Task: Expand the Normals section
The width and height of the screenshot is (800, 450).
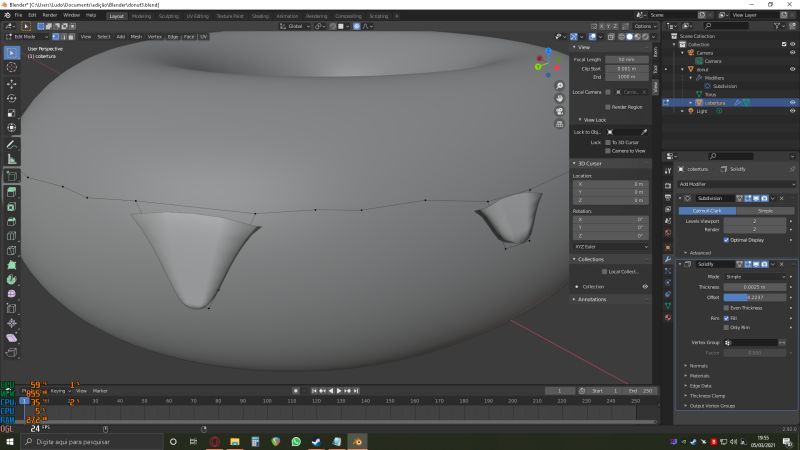Action: (696, 366)
